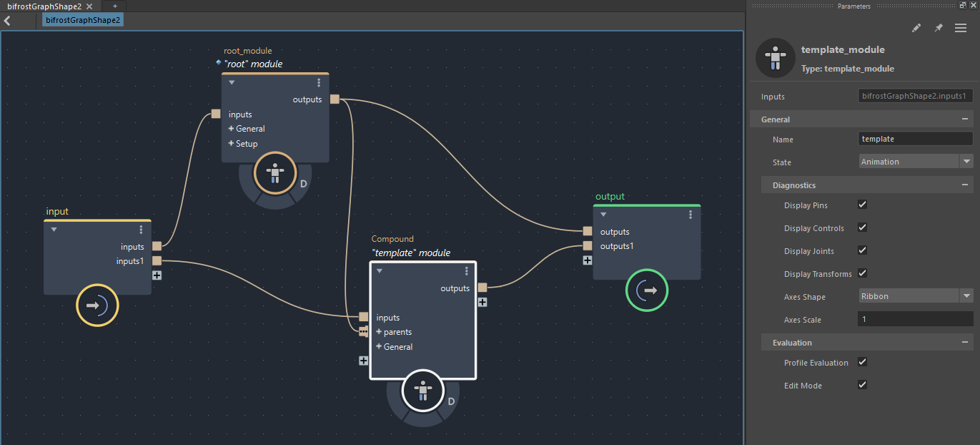Image resolution: width=980 pixels, height=445 pixels.
Task: Open the Axes Shape Ribbon dropdown
Action: coord(915,296)
